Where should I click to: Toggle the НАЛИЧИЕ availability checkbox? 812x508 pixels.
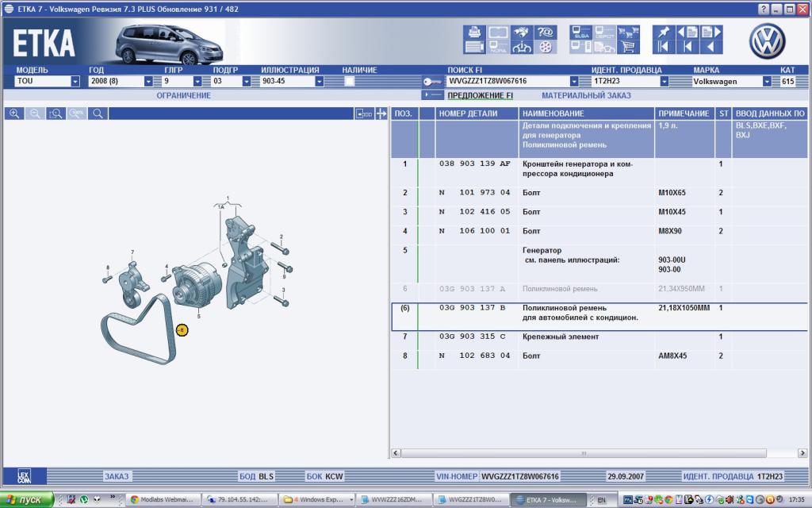[350, 82]
